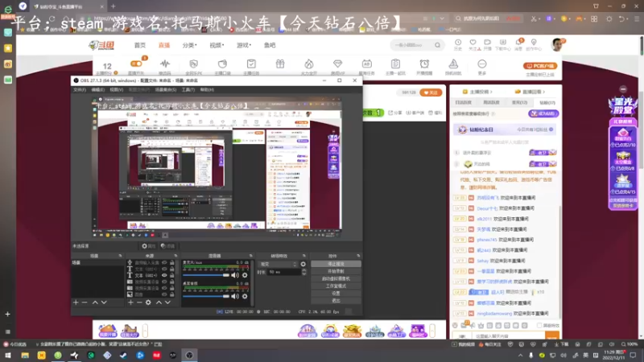The height and width of the screenshot is (362, 644).
Task: Open the diamond VIP icon in Douyu toolbar
Action: (x=337, y=64)
